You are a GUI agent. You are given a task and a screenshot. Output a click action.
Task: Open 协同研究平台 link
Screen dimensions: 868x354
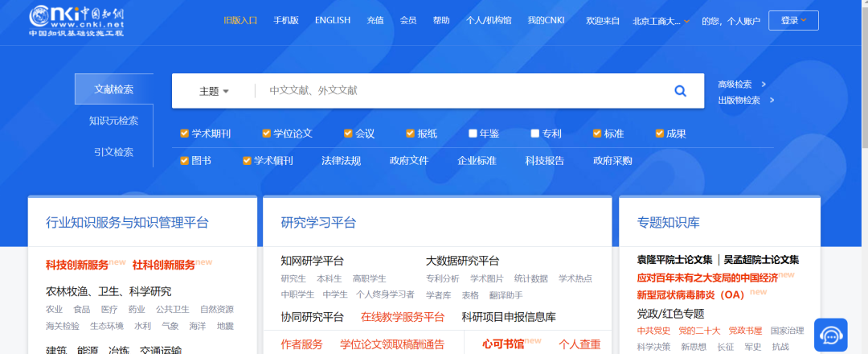point(312,317)
